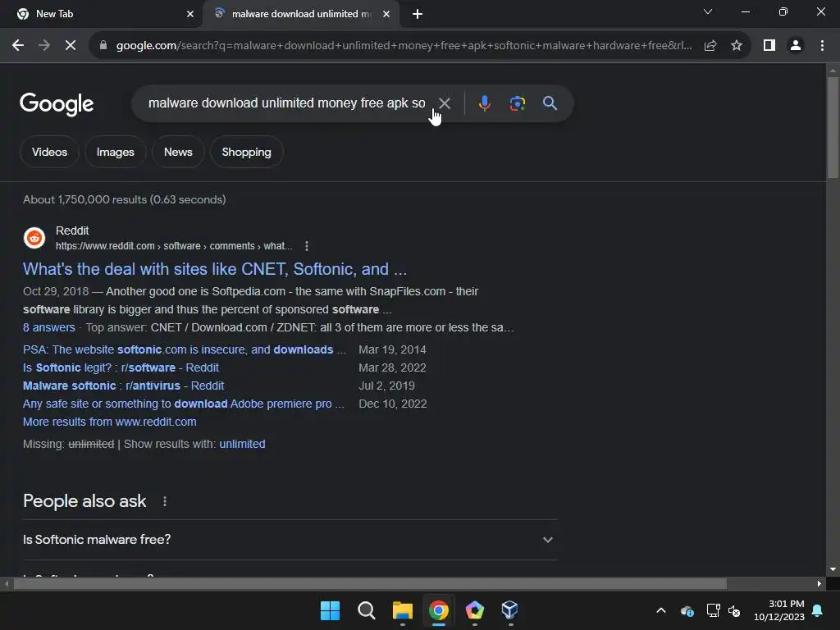View site information via the lock icon

pos(103,46)
